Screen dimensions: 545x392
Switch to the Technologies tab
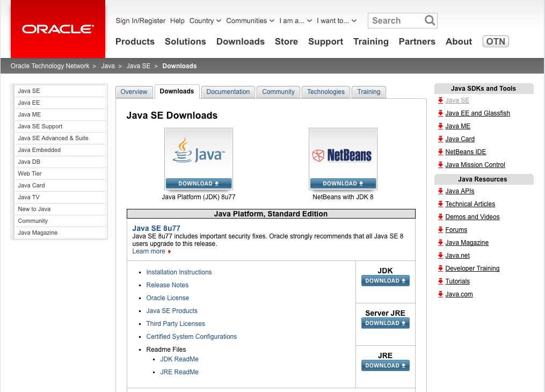326,92
